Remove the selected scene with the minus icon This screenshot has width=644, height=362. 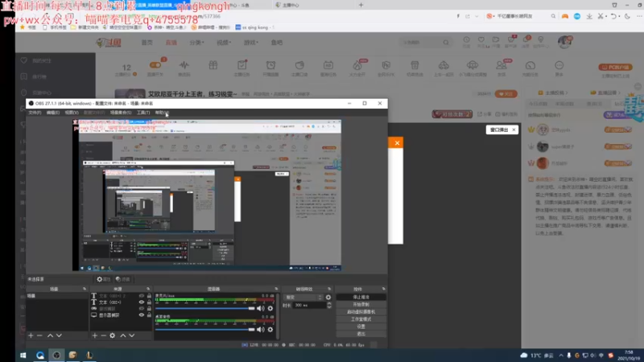tap(39, 335)
